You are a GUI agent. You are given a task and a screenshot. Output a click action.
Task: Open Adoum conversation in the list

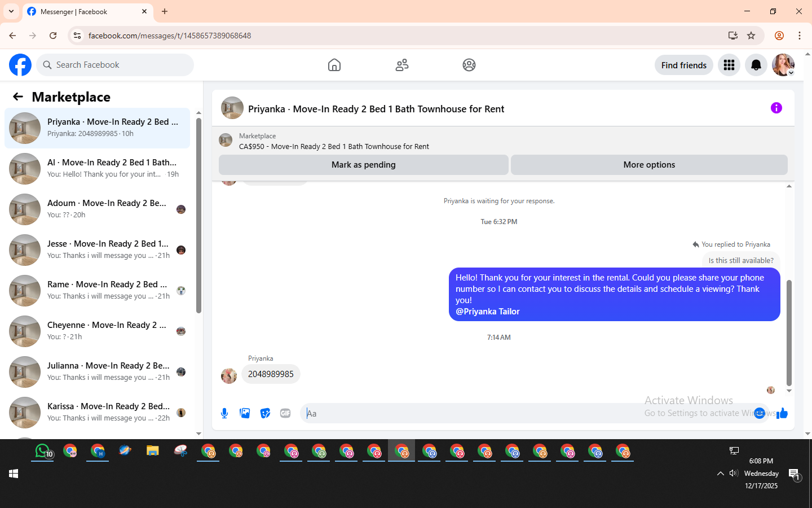[98, 209]
